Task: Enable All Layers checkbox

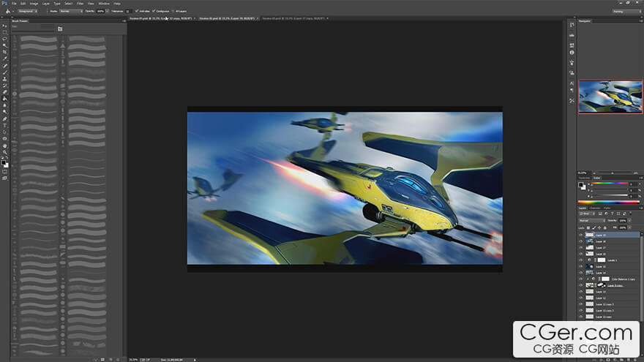Action: pos(173,11)
